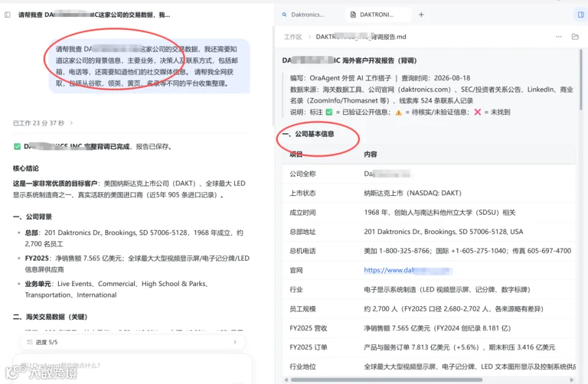Screen dimensions: 588x384
Task: Click the left arrow of horizontal scrollbar
Action: tap(286, 380)
